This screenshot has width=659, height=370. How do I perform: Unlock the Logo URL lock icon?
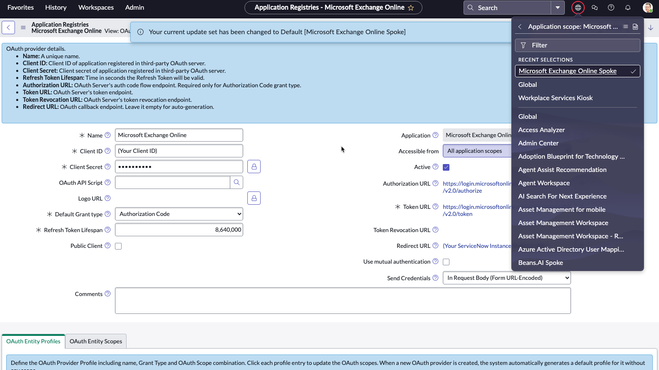[x=254, y=198]
